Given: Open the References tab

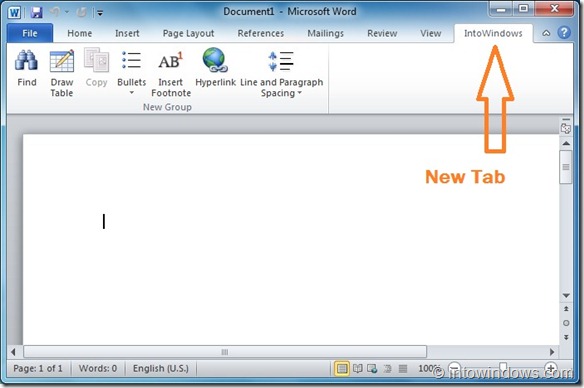Looking at the screenshot, I should click(261, 34).
